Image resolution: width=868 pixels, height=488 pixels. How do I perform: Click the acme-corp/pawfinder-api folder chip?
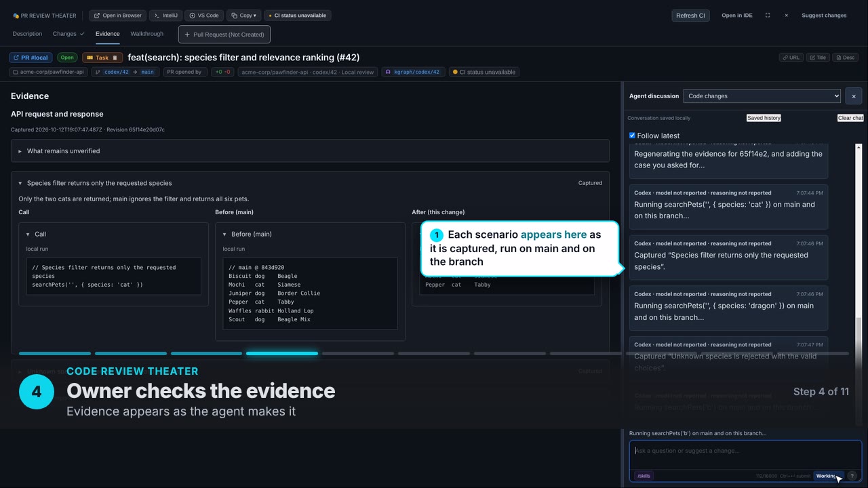pos(49,72)
